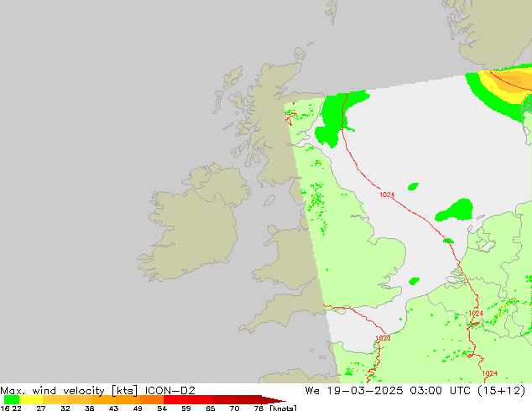Pick the 38–43 knots orange swatch
The image size is (532, 411).
coord(103,400)
